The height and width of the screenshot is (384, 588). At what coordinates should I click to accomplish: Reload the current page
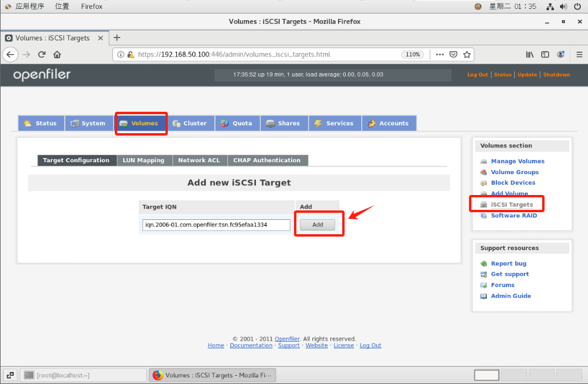pyautogui.click(x=42, y=55)
